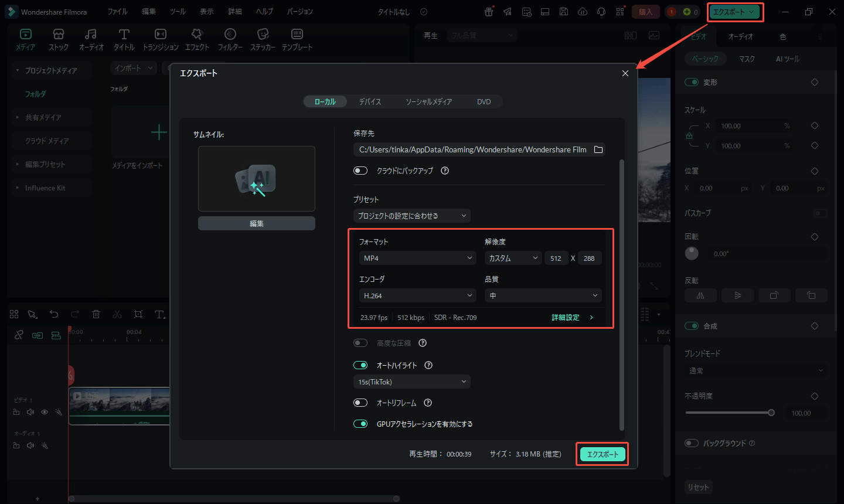844x504 pixels.
Task: Toggle クラウドにバックアップ switch
Action: tap(360, 171)
